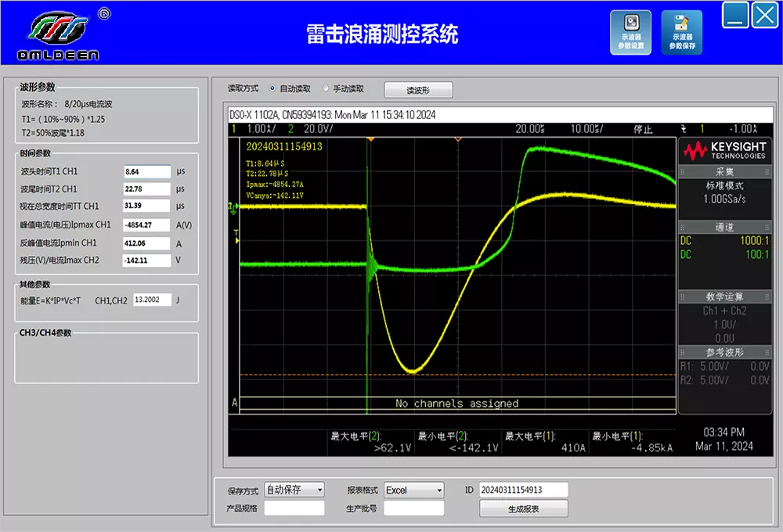Click channel 1 ground level marker
This screenshot has height=532, width=783.
tap(233, 207)
